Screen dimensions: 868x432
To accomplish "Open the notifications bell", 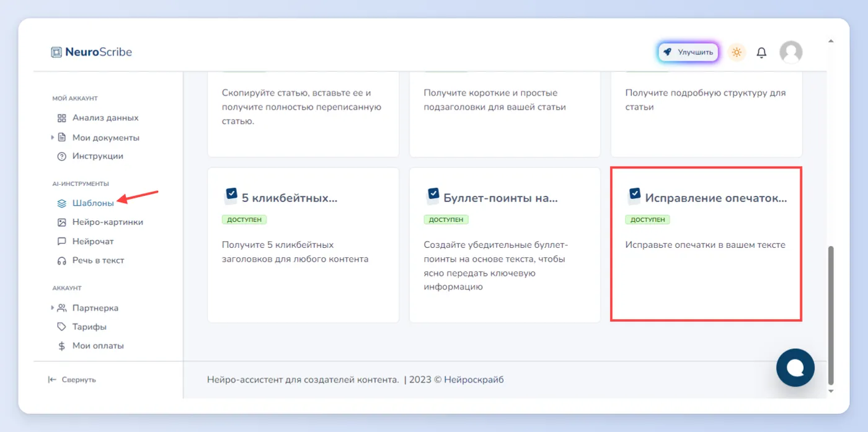I will click(761, 53).
